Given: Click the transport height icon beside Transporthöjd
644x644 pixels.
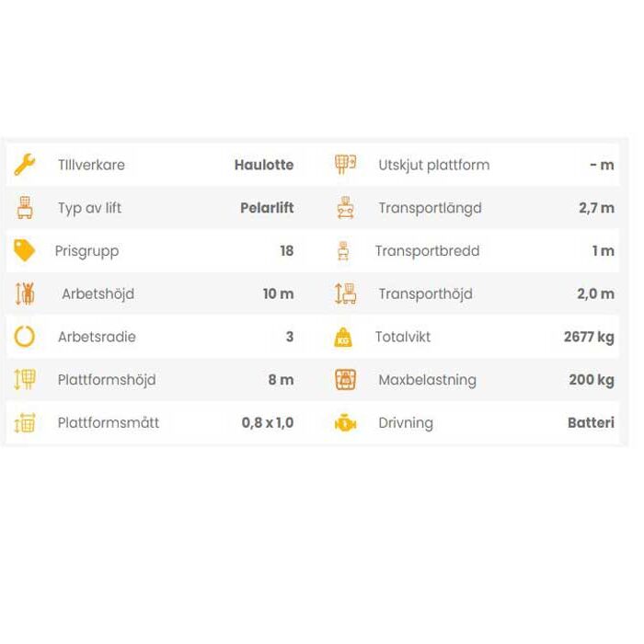Looking at the screenshot, I should coord(345,294).
